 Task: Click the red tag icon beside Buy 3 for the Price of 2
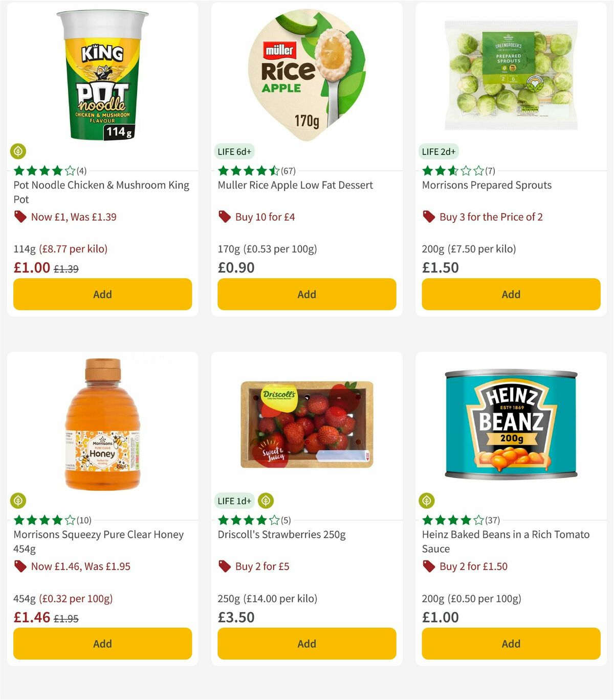pos(428,217)
